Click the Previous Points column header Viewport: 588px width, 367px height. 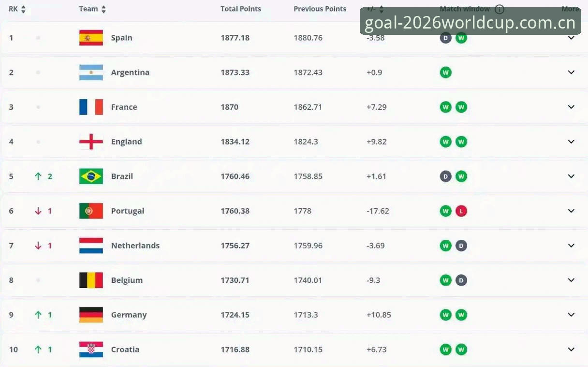(320, 9)
